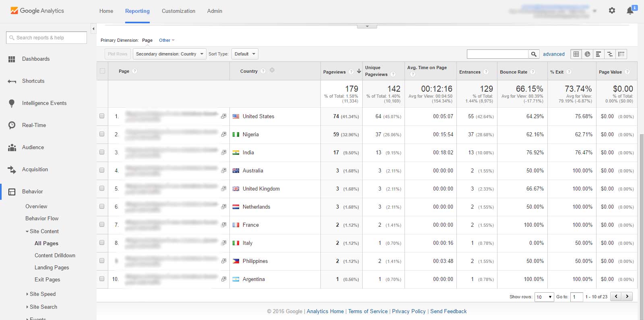Show help for Page column
644x320 pixels.
[x=135, y=71]
